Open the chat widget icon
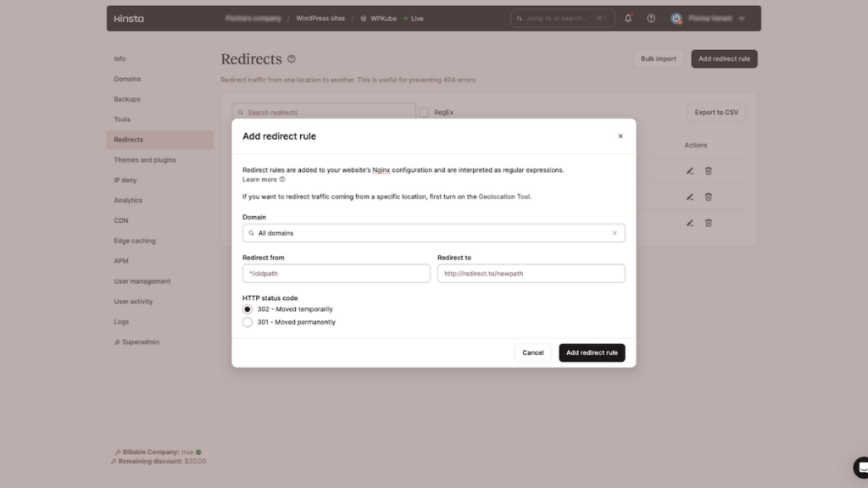This screenshot has height=488, width=868. point(861,468)
